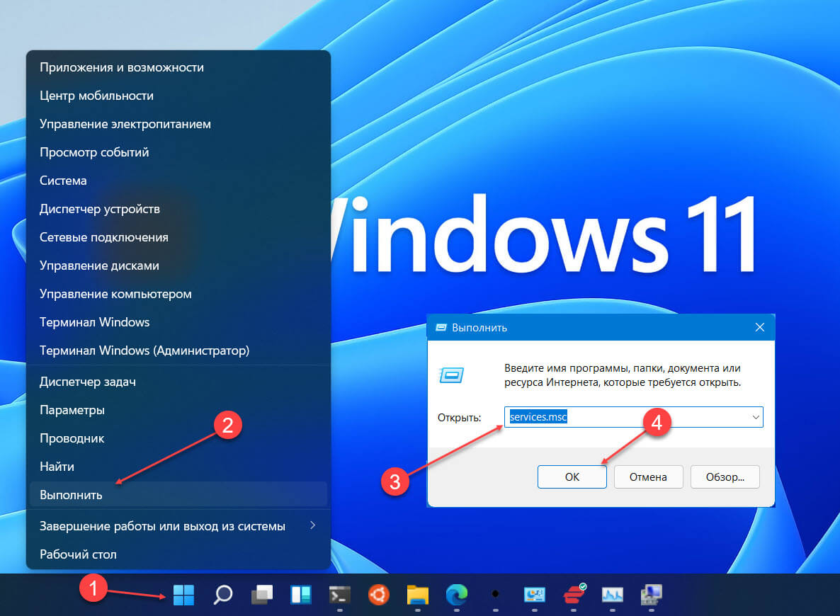Screen dimensions: 840x616
Task: Click the Windows Start button on taskbar
Action: (x=183, y=595)
